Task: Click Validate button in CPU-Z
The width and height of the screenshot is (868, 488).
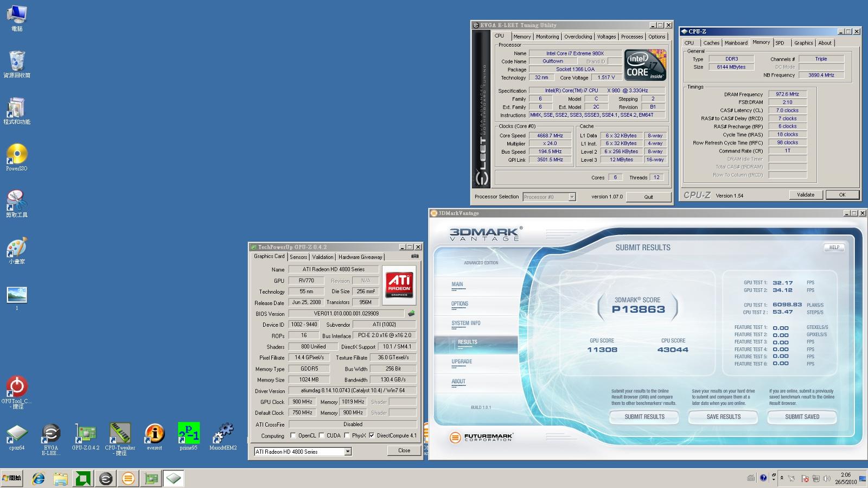Action: 806,195
